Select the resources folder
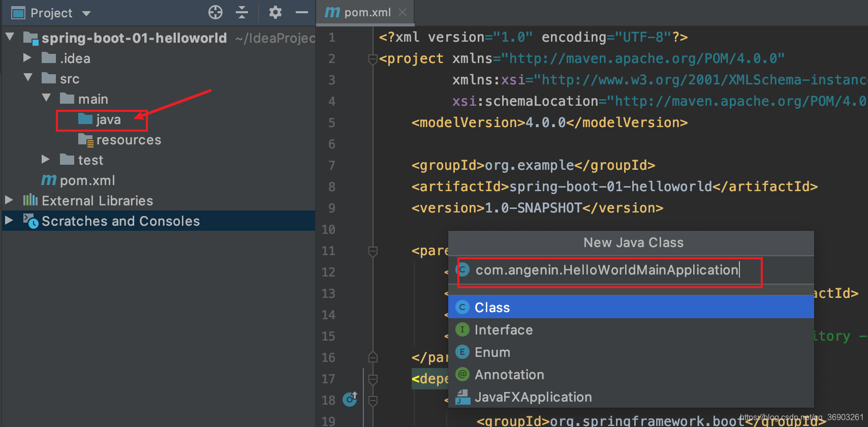This screenshot has height=427, width=868. tap(120, 140)
